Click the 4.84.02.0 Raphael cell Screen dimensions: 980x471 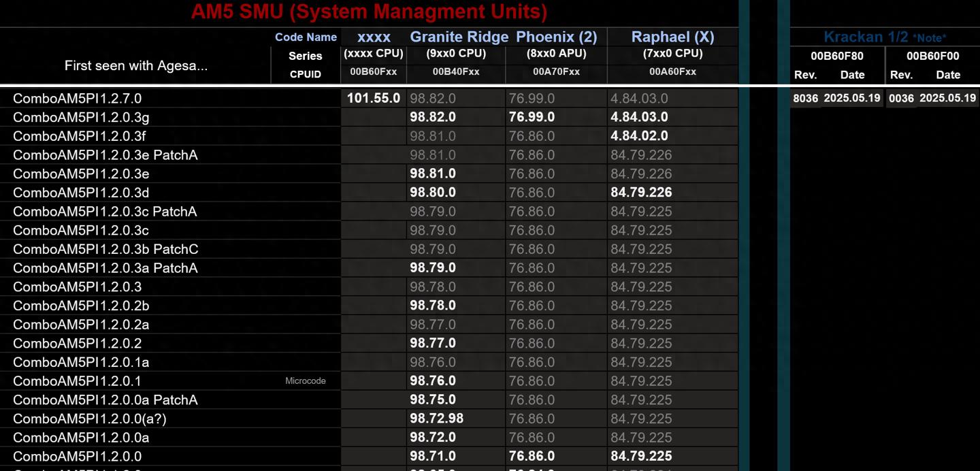pos(639,136)
